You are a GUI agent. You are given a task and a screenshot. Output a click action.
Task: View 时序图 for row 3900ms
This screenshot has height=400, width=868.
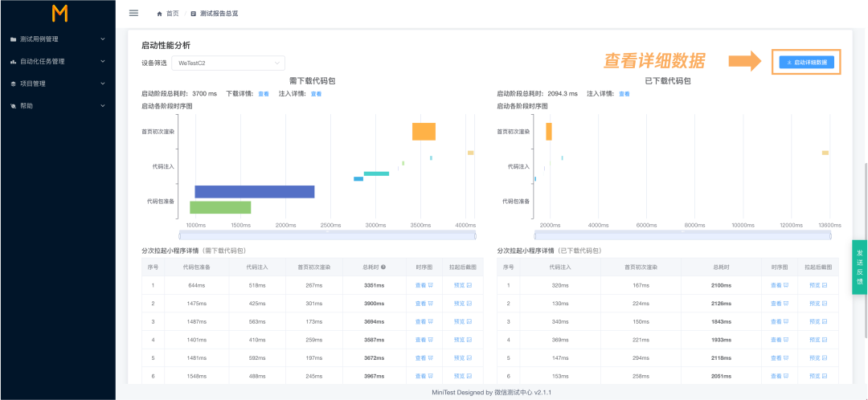pos(424,303)
